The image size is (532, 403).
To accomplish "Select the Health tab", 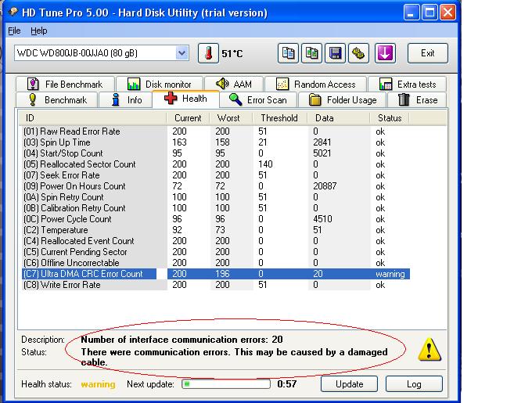I will [185, 99].
